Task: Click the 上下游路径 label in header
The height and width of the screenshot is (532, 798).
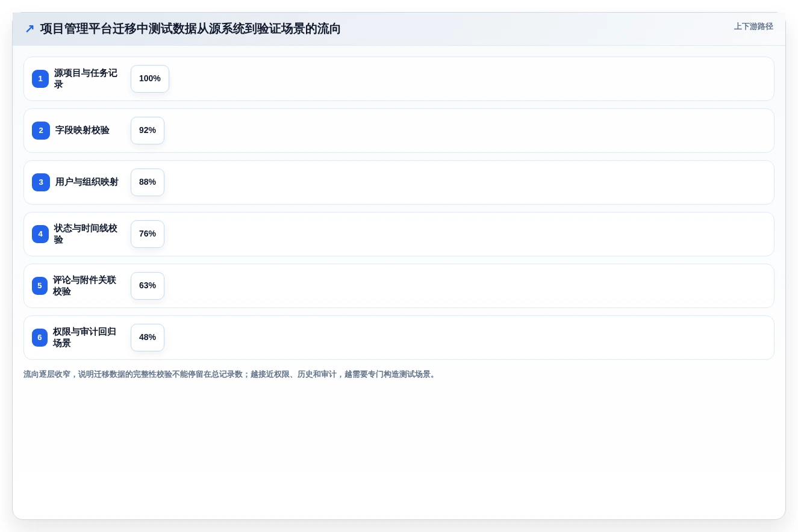Action: 753,26
